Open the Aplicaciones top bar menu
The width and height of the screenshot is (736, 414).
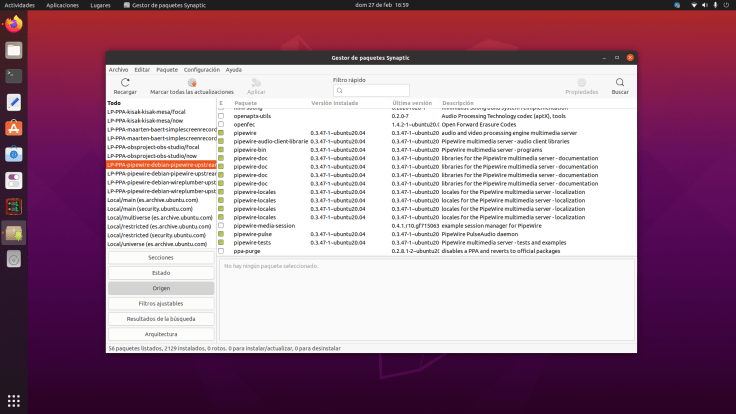(63, 5)
